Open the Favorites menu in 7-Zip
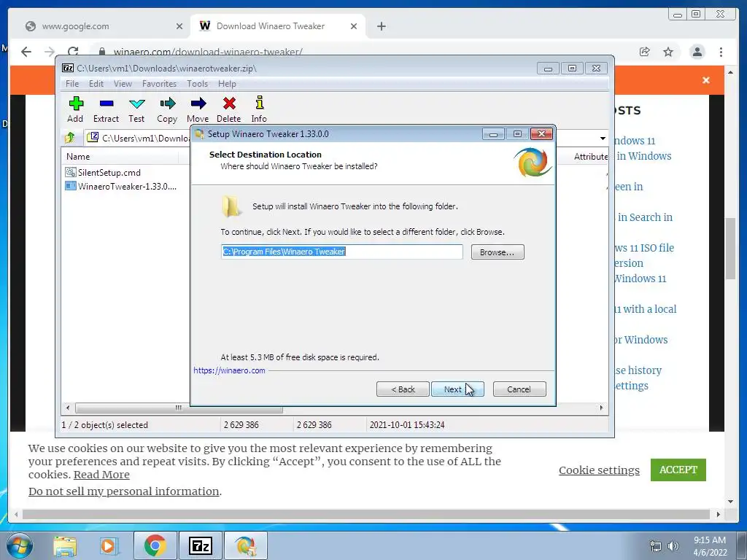The height and width of the screenshot is (560, 747). click(x=159, y=84)
